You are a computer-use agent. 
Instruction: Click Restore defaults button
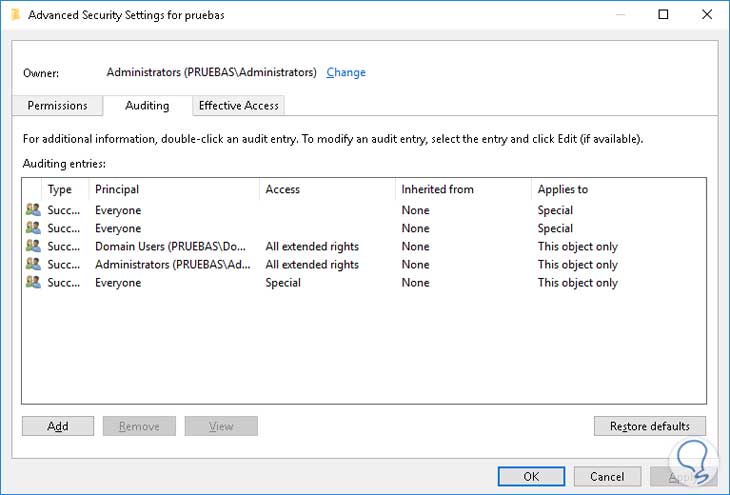[x=649, y=426]
